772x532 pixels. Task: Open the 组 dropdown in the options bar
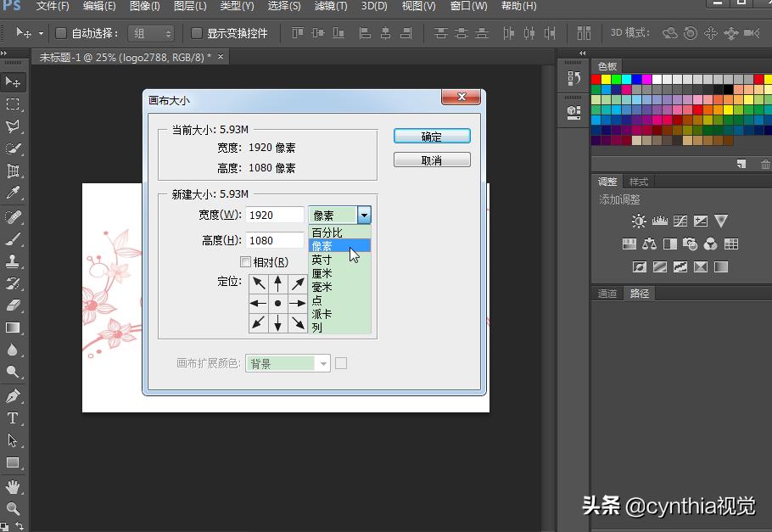168,33
